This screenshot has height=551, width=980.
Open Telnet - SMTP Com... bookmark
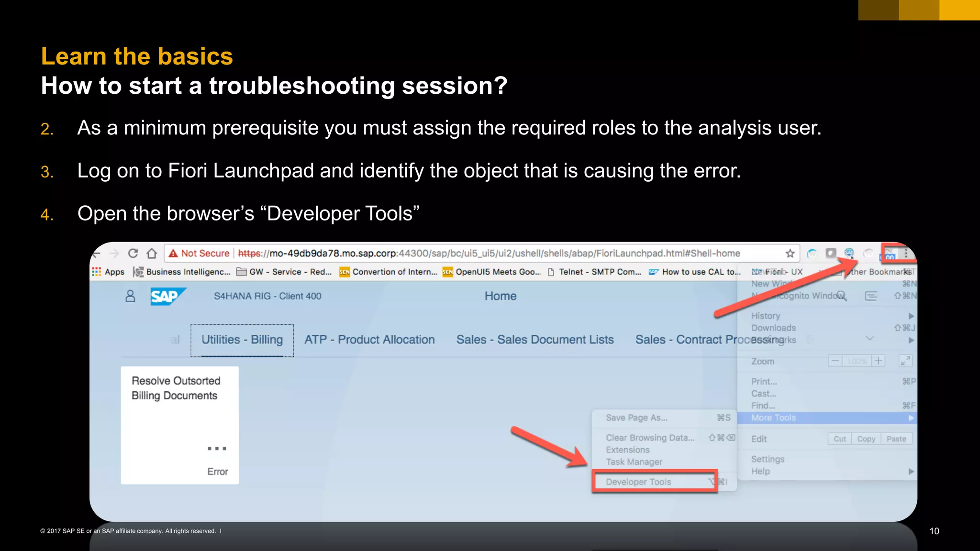(595, 272)
